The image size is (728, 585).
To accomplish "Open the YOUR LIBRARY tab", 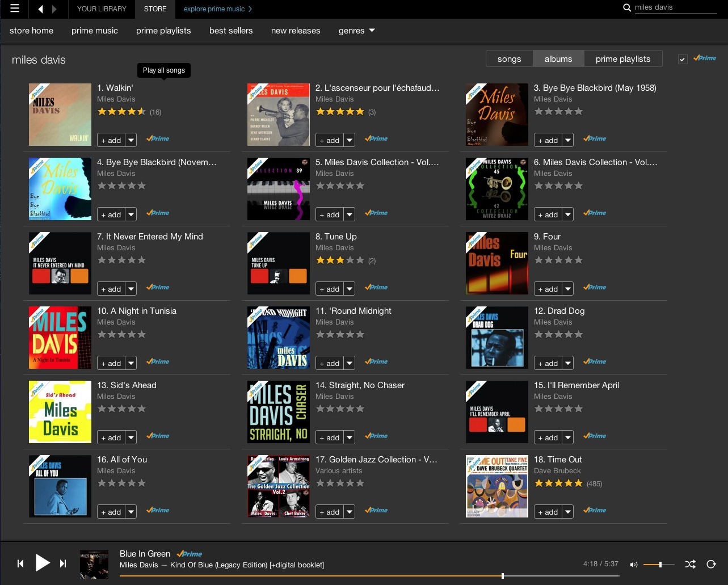I will coord(101,9).
